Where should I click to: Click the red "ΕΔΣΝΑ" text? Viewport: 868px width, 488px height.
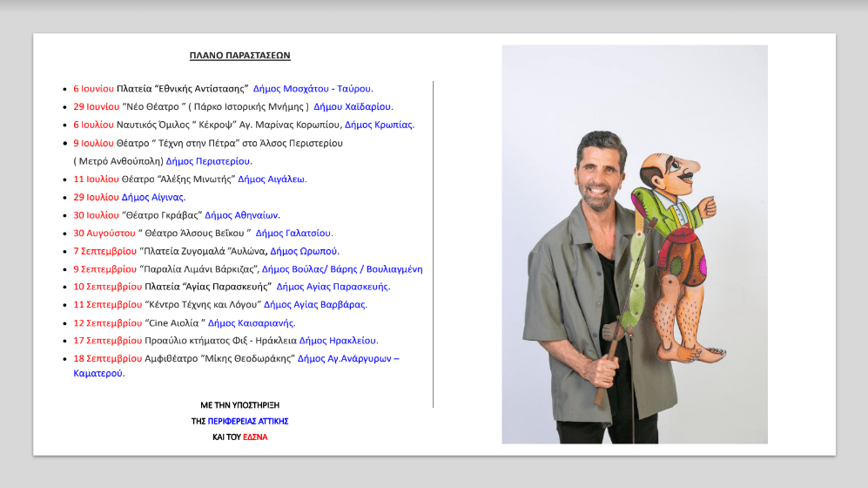tap(255, 437)
